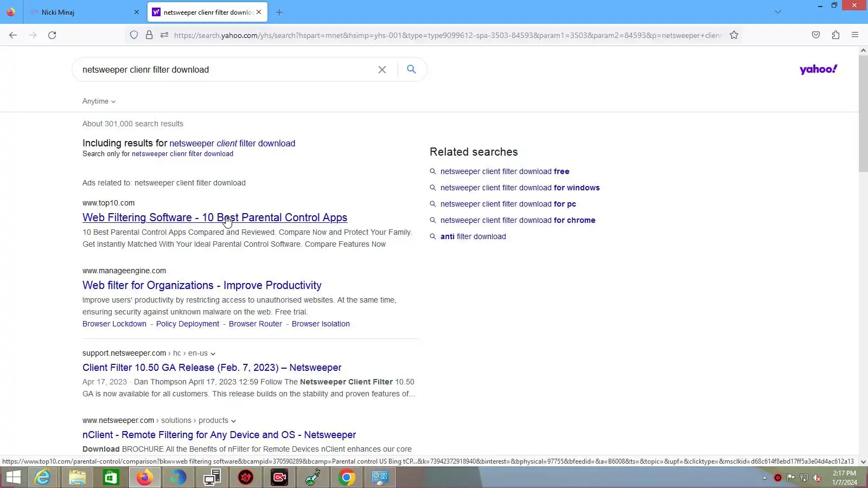
Task: Open site permissions icon in address bar
Action: 164,35
